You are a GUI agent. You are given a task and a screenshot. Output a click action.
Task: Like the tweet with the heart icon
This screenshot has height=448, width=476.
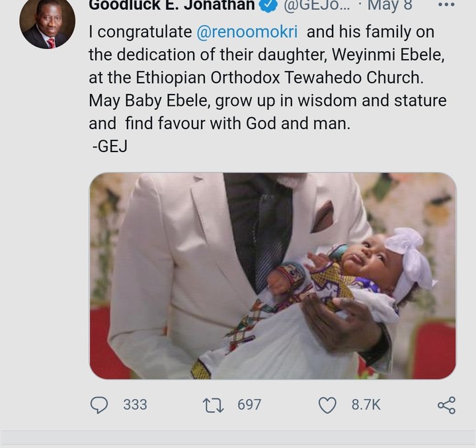pos(328,404)
